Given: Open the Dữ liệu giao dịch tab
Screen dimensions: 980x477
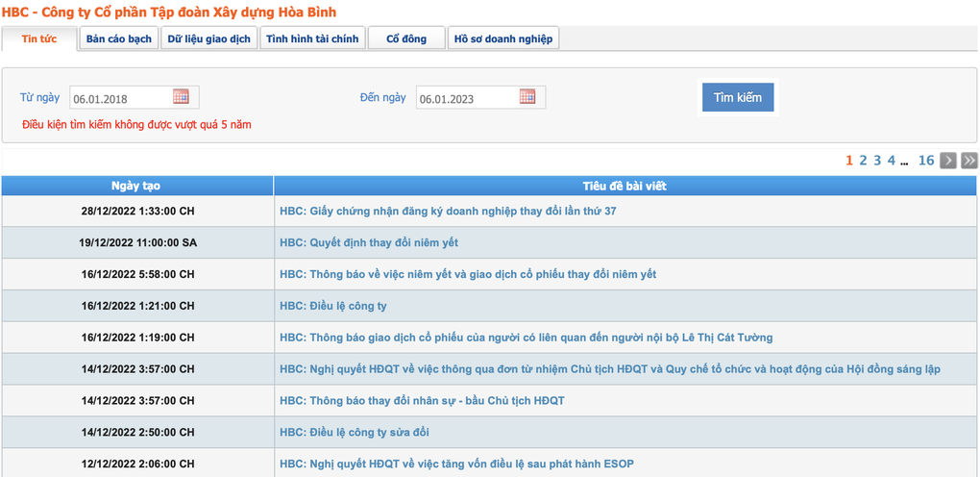Looking at the screenshot, I should (208, 38).
